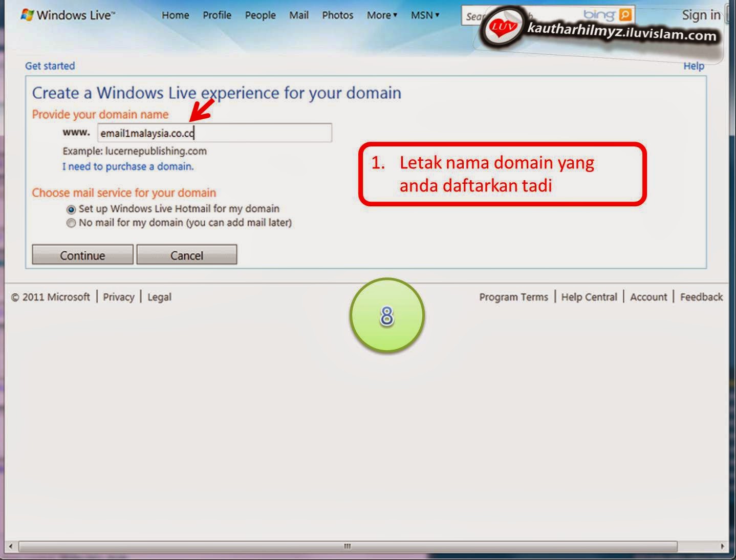Image resolution: width=736 pixels, height=560 pixels.
Task: Open the Help link
Action: (x=694, y=66)
